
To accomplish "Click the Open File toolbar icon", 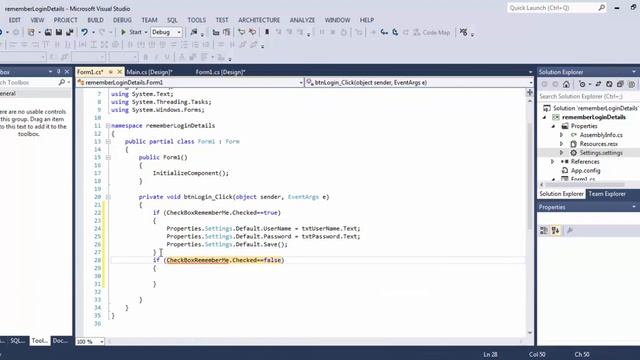I will [48, 32].
